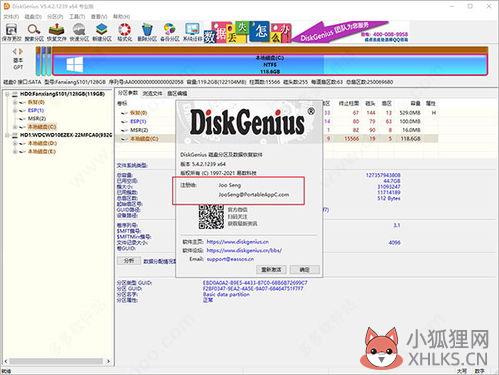The image size is (499, 375).
Task: Click the HD1 disk drive icon in tree
Action: pos(15,135)
